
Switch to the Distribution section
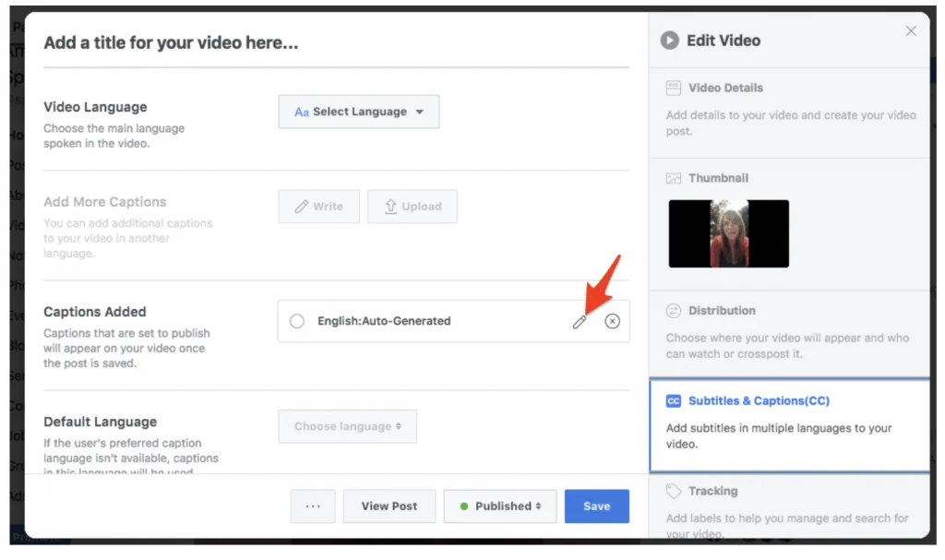[x=790, y=335]
